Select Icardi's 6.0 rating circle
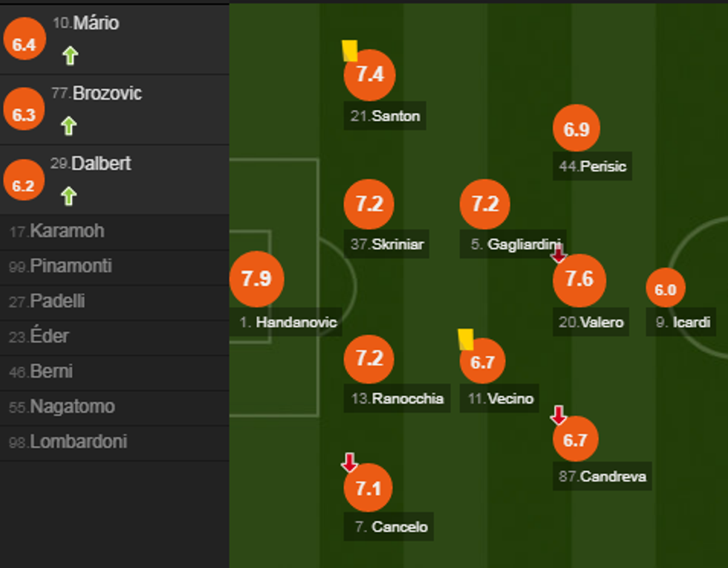728x568 pixels. pos(666,289)
